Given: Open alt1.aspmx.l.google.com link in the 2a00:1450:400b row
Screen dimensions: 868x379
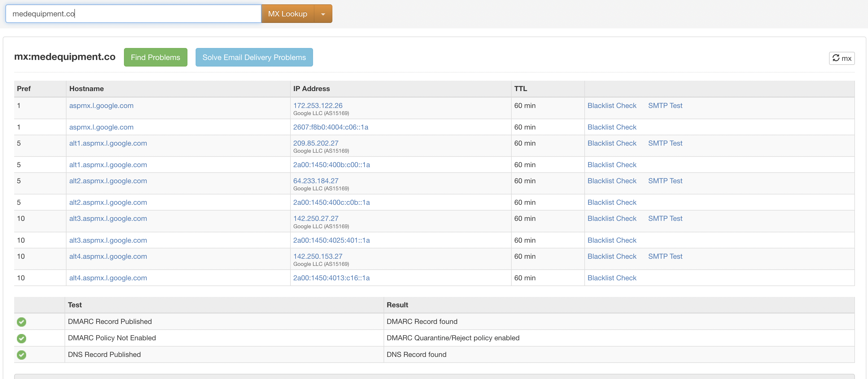Looking at the screenshot, I should point(108,165).
